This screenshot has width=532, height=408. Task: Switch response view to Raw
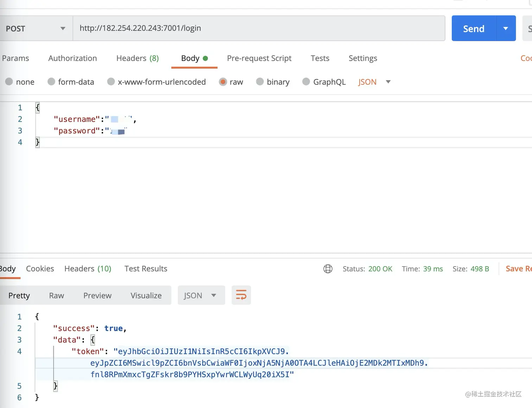(56, 295)
